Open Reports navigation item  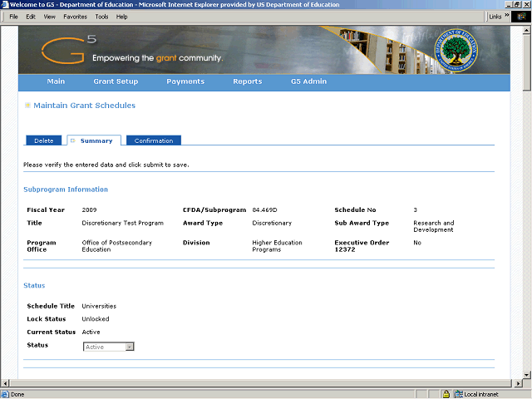(248, 81)
